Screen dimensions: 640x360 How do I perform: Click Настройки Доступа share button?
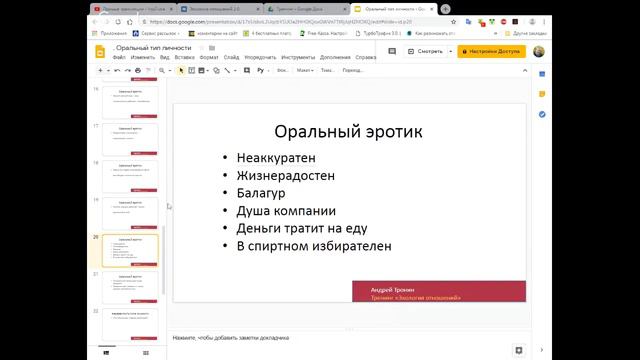[x=491, y=51]
